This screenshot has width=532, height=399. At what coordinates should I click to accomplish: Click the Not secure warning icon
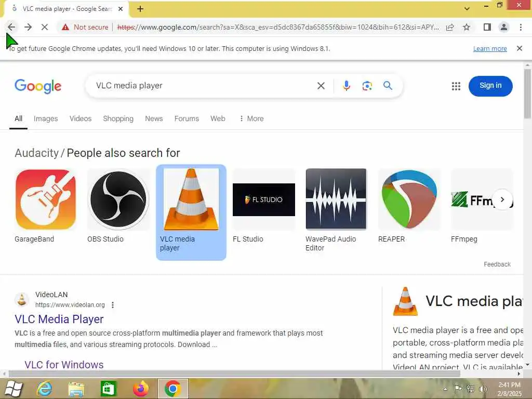[65, 27]
